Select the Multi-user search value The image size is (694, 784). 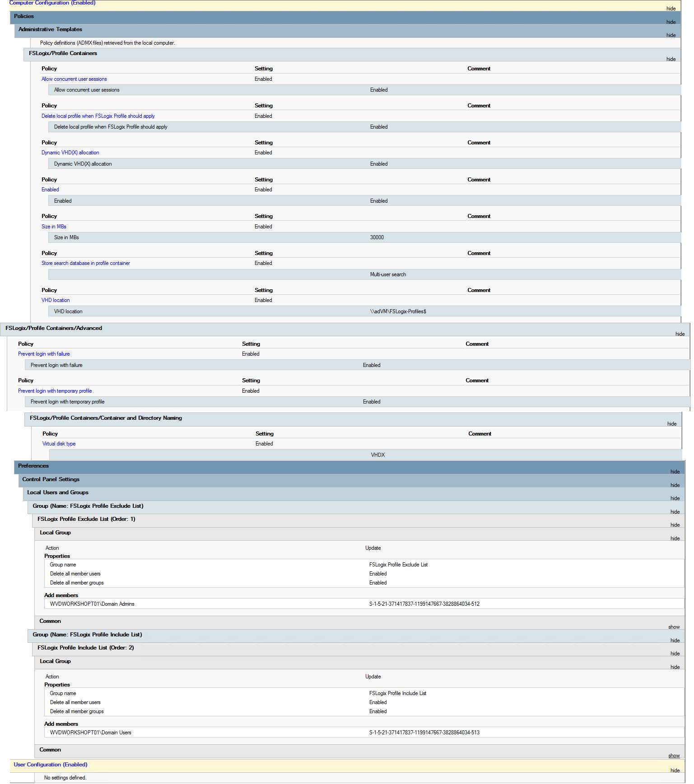(x=388, y=274)
